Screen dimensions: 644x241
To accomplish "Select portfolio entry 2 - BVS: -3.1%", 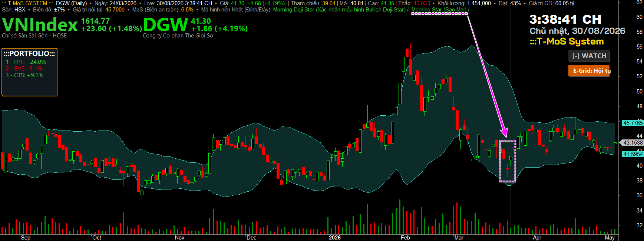I will pyautogui.click(x=24, y=69).
